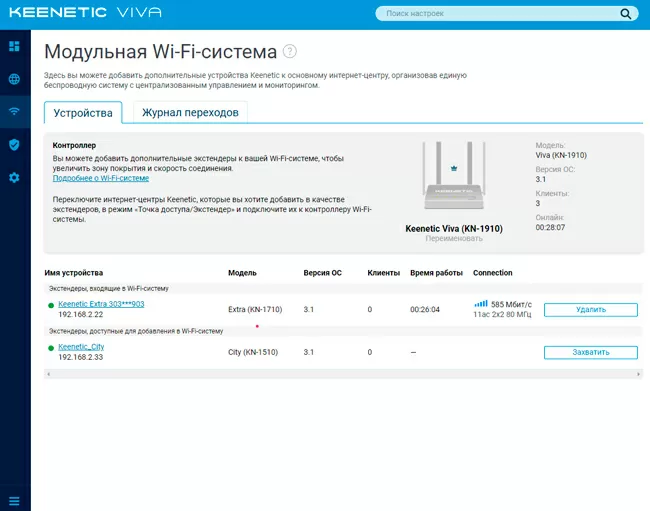
Task: Open the Internet globe section in sidebar
Action: (14, 79)
